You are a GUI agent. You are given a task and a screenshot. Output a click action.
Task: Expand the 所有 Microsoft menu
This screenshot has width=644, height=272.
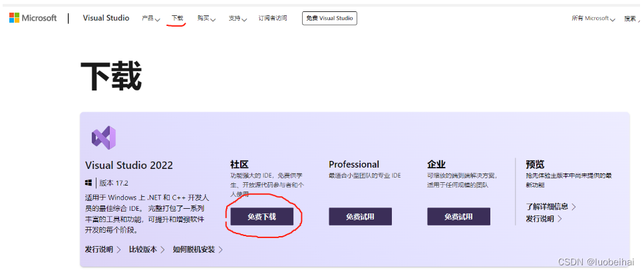[x=593, y=19]
